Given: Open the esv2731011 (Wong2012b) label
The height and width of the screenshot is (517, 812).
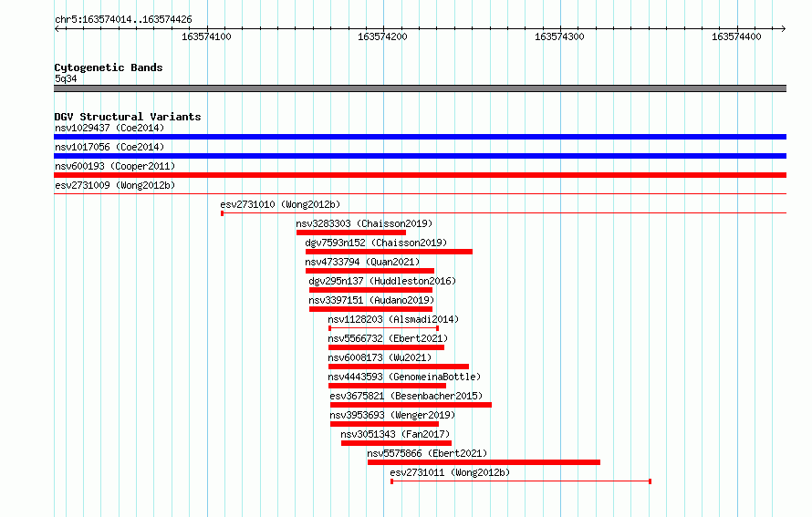Looking at the screenshot, I should 450,472.
